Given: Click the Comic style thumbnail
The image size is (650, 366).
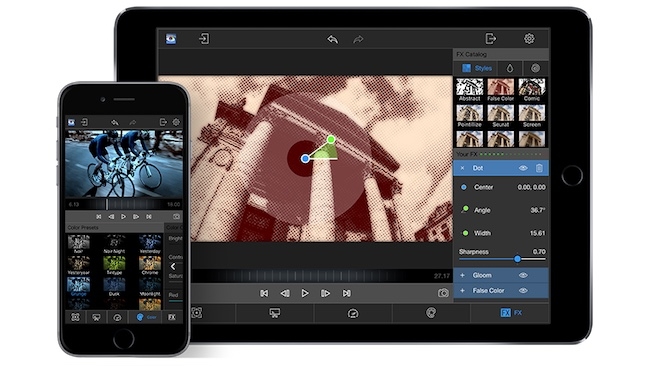Looking at the screenshot, I should [x=531, y=90].
